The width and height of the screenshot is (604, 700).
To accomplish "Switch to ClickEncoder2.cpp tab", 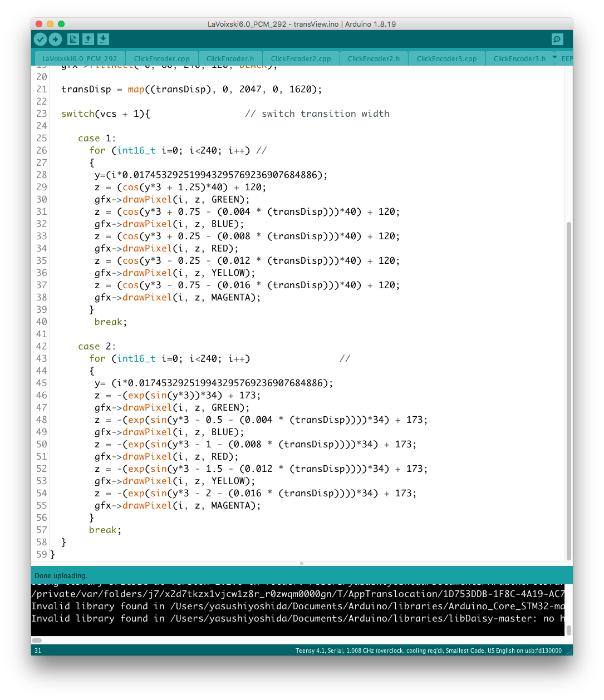I will click(x=301, y=58).
